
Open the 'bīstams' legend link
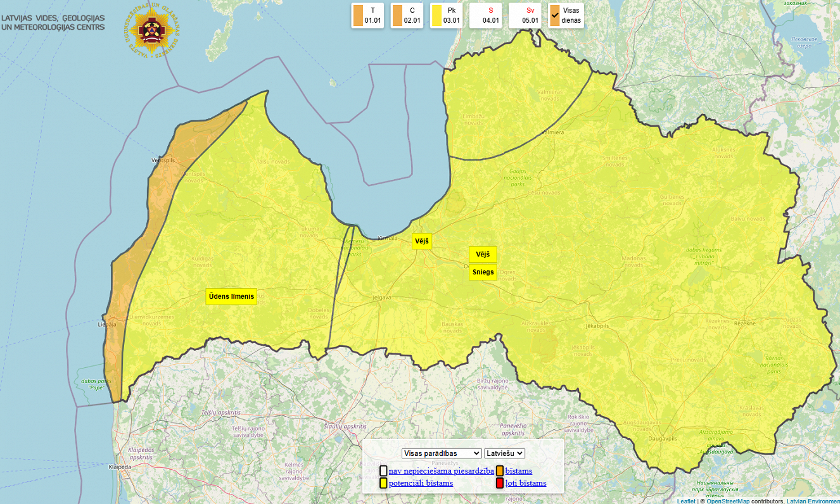tap(519, 470)
